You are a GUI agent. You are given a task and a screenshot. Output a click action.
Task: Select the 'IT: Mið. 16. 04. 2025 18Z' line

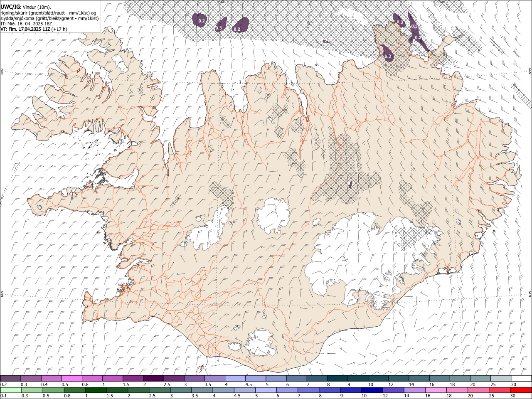click(x=26, y=24)
